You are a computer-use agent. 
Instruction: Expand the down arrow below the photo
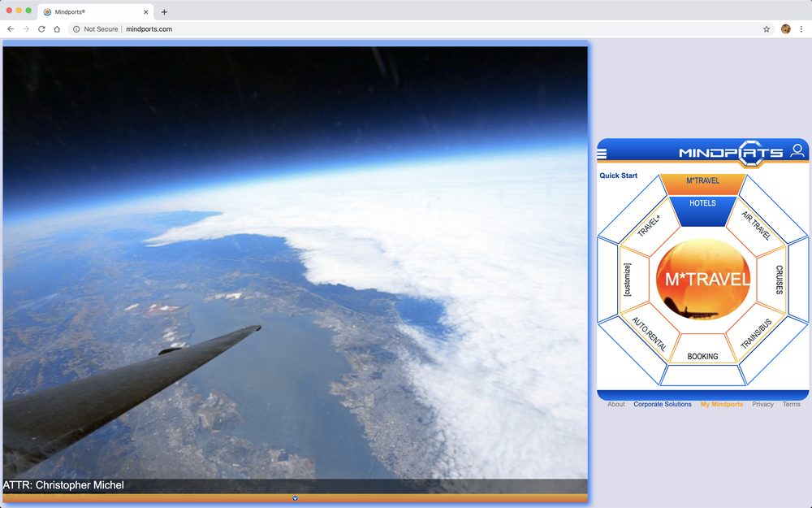click(296, 498)
